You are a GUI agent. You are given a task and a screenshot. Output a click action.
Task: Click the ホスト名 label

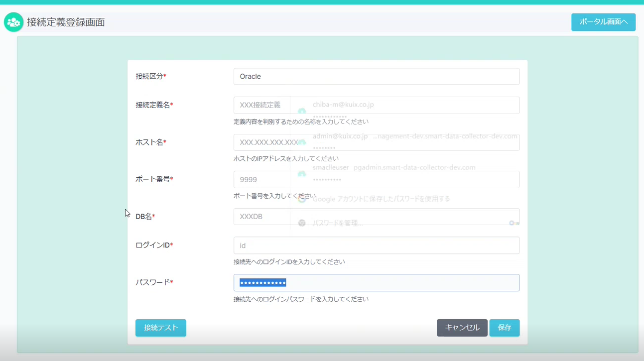pyautogui.click(x=151, y=142)
